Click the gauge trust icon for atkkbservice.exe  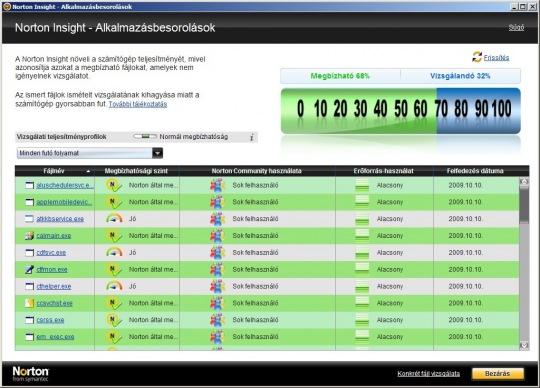click(114, 219)
